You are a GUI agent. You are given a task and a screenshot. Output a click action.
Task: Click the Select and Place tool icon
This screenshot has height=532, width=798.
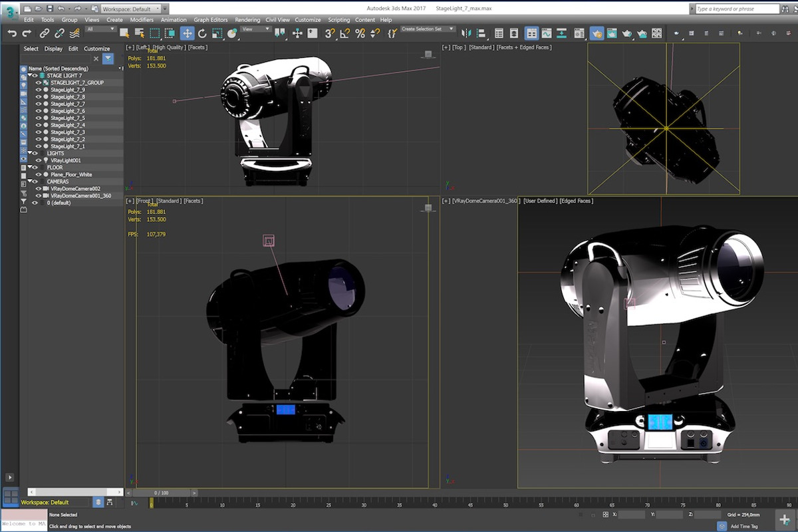[232, 33]
